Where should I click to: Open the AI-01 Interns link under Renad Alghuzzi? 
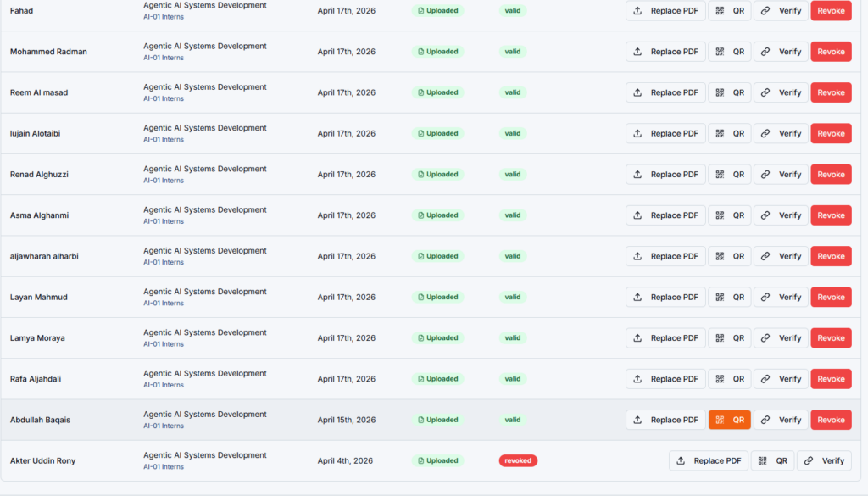[x=164, y=180]
